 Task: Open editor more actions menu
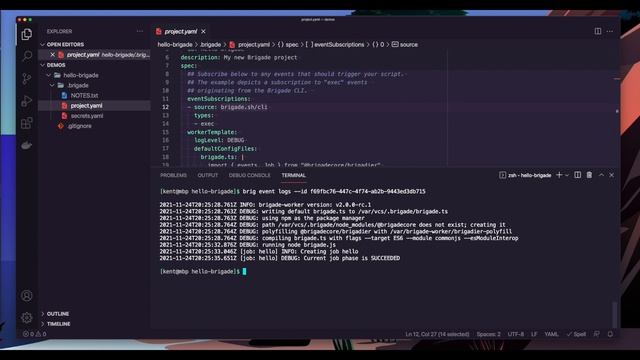(610, 31)
